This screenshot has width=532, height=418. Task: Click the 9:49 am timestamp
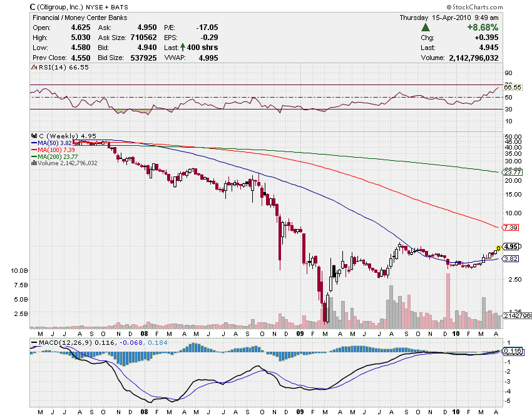pos(486,18)
